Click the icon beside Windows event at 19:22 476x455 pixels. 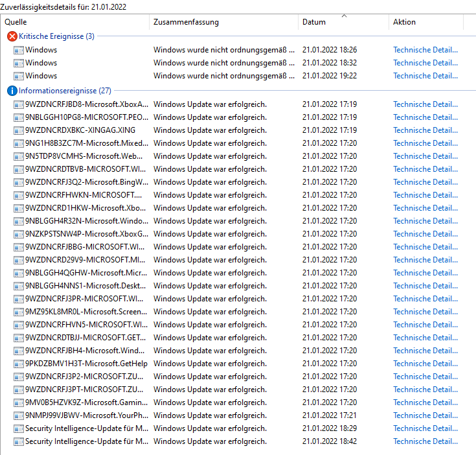(x=19, y=76)
